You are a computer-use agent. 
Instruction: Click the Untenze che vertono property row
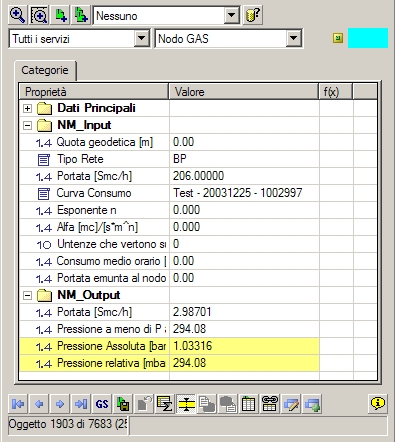tap(198, 244)
